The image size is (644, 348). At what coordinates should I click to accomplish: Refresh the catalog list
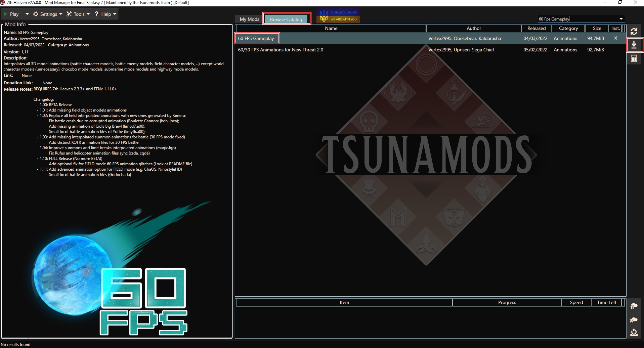(634, 31)
